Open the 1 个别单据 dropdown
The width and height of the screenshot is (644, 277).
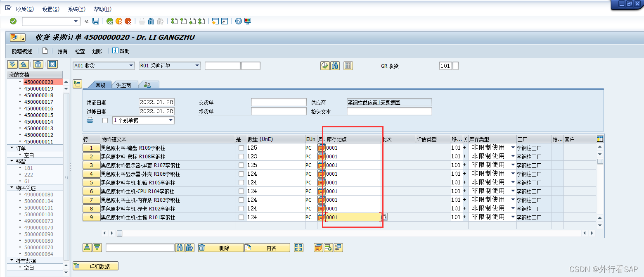click(171, 120)
